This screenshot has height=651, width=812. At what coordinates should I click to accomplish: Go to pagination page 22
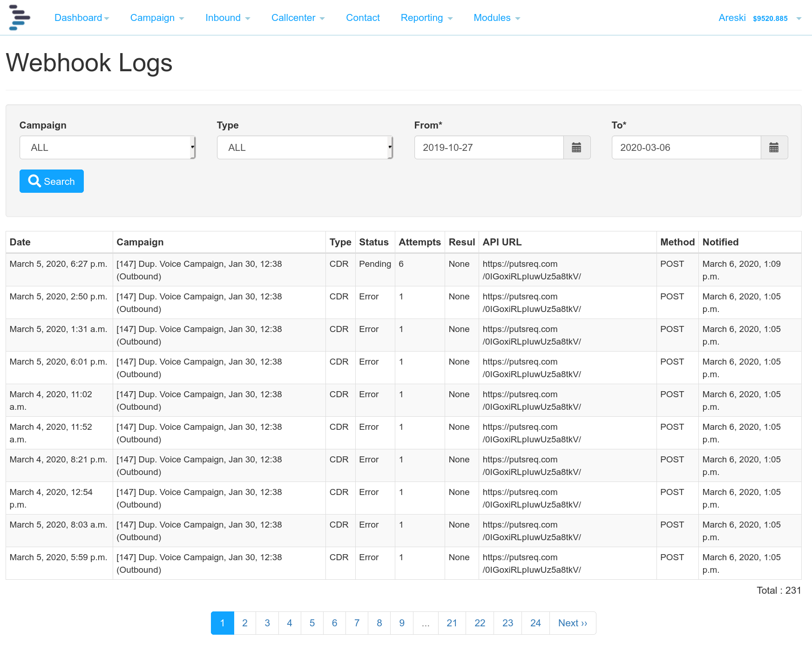click(x=480, y=623)
